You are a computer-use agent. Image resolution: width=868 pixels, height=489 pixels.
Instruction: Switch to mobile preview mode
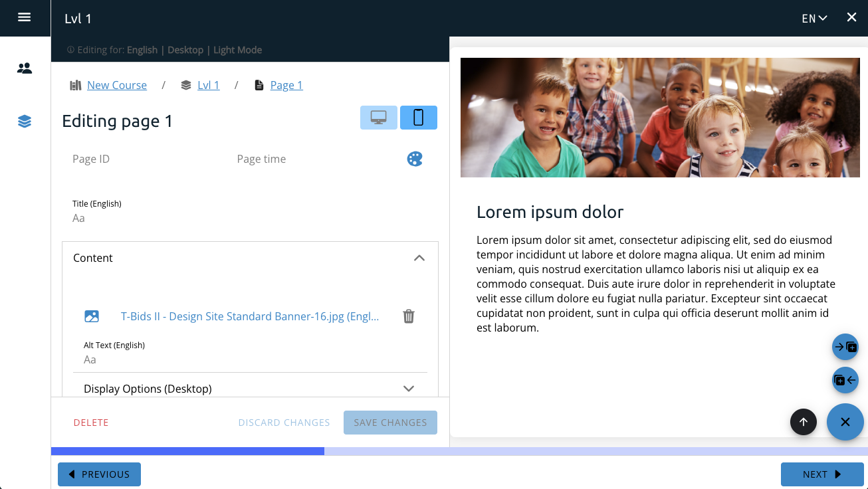point(419,118)
